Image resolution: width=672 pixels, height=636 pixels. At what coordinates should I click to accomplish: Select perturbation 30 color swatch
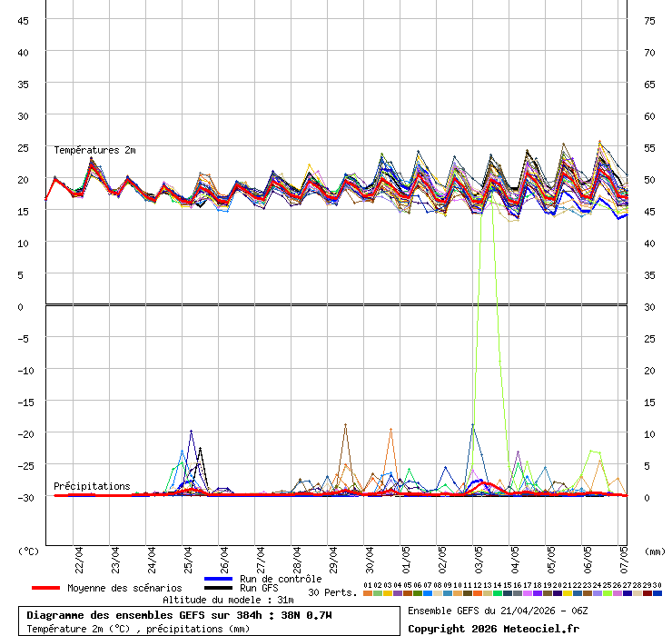coord(657,592)
